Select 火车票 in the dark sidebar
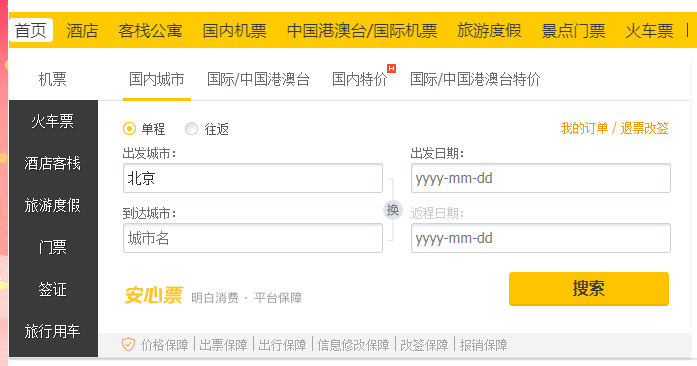Image resolution: width=697 pixels, height=366 pixels. 53,121
